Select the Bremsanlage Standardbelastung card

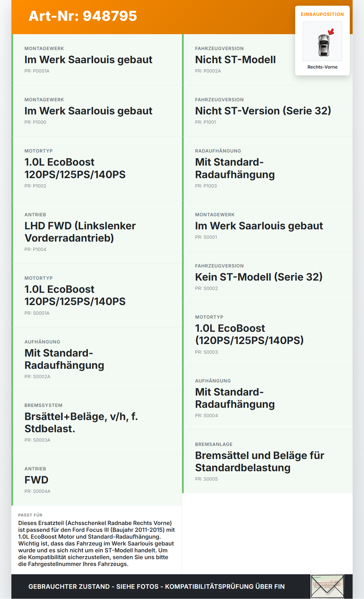pyautogui.click(x=267, y=462)
